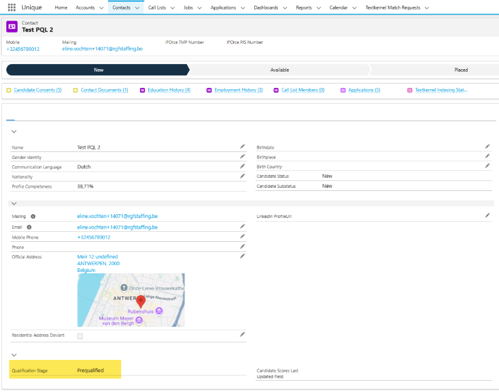Image resolution: width=499 pixels, height=392 pixels.
Task: Click the red map pin marker
Action: 141,301
